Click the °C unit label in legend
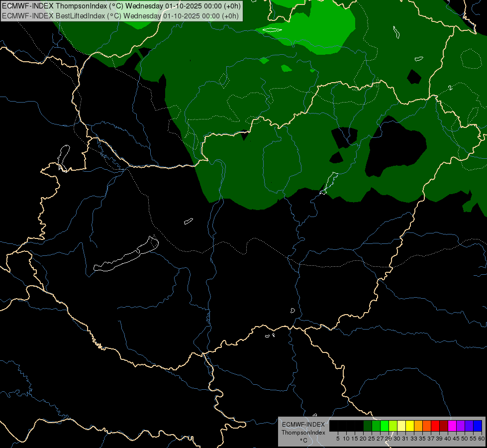This screenshot has width=487, height=448. 303,440
